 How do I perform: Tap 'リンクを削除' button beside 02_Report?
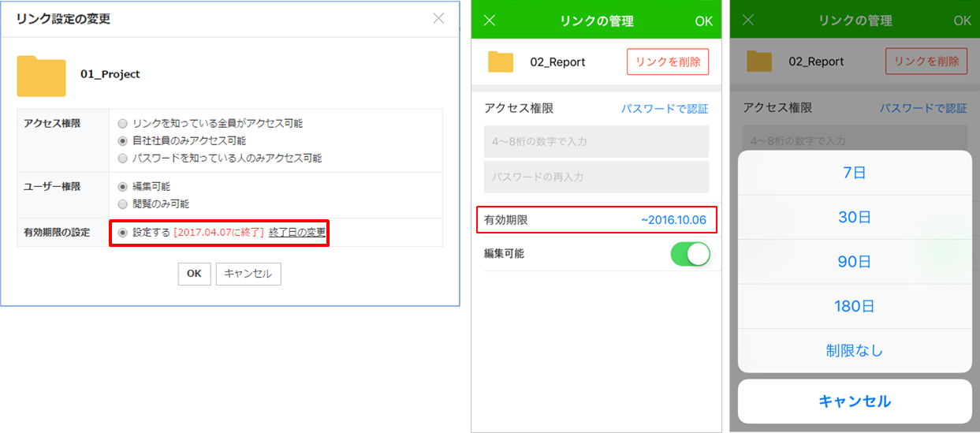coord(668,62)
